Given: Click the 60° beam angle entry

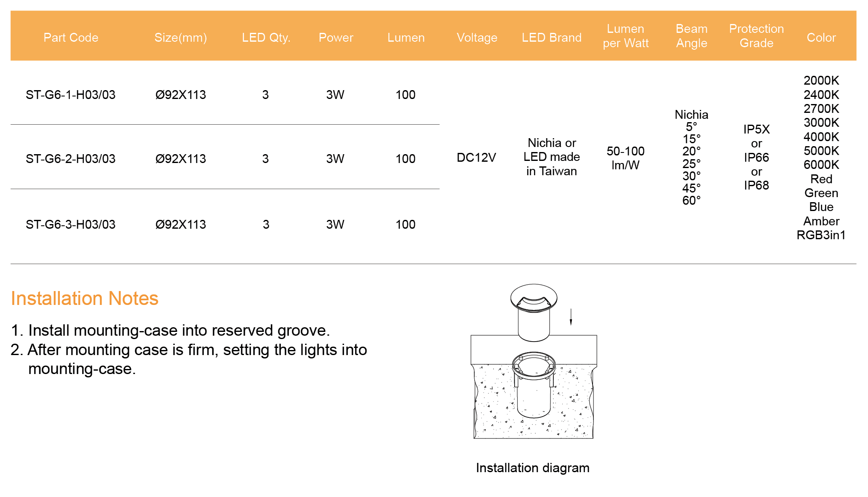Looking at the screenshot, I should (692, 200).
